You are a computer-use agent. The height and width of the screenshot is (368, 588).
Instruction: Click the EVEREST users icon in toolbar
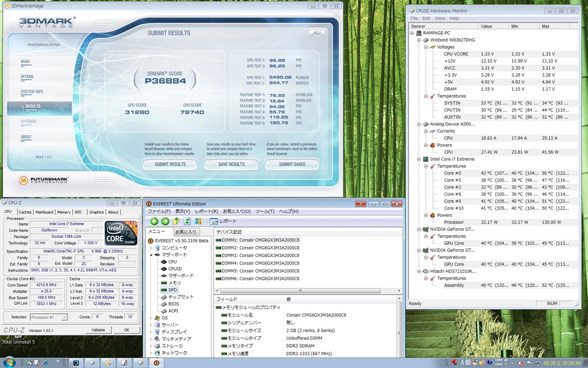(198, 221)
